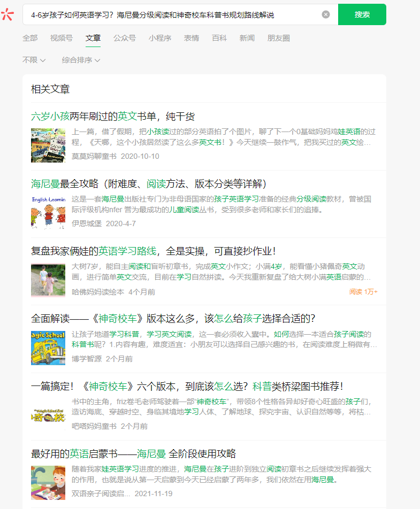Open article 一篇搞定！《神奇校车》六个版本

tap(187, 386)
